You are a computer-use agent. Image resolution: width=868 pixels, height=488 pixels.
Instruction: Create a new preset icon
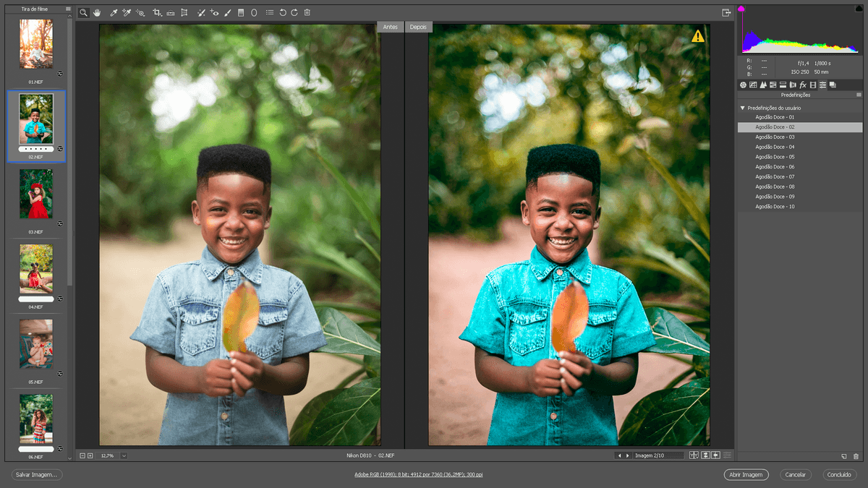(844, 456)
